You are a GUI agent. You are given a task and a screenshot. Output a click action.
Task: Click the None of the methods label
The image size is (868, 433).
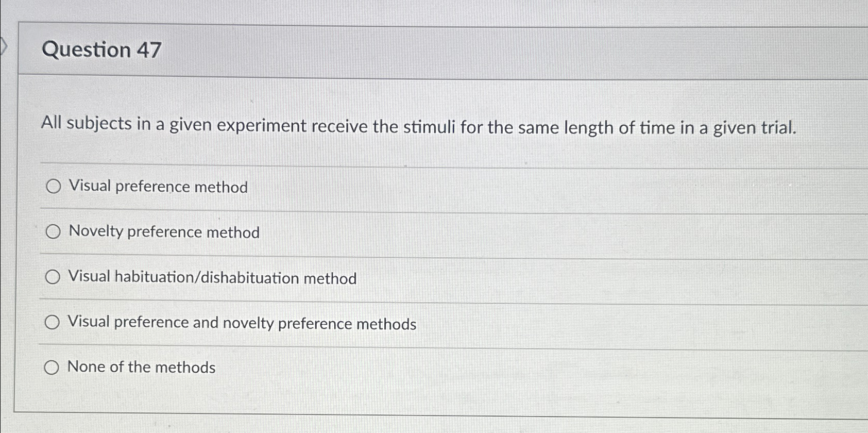(x=141, y=367)
